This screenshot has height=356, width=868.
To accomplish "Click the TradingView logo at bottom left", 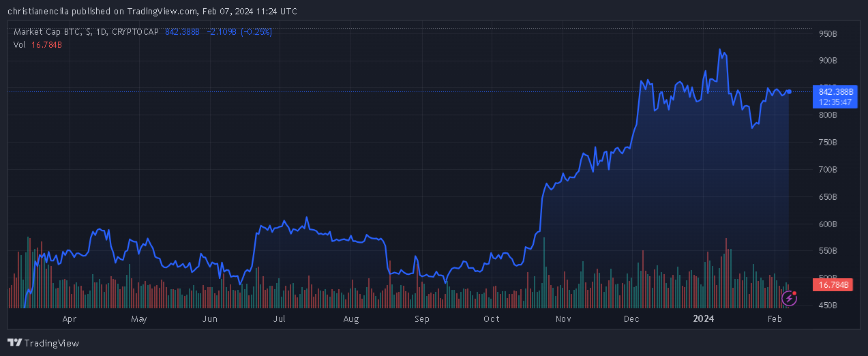I will click(43, 343).
